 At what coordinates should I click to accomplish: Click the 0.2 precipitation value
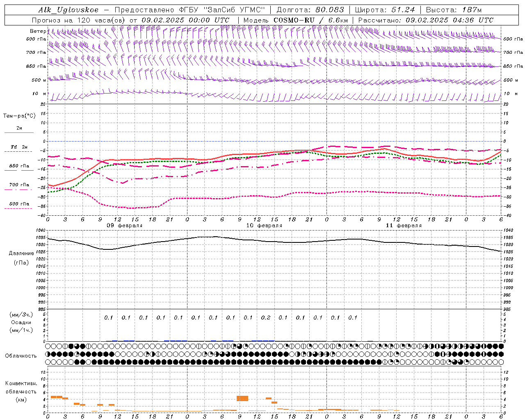266,318
